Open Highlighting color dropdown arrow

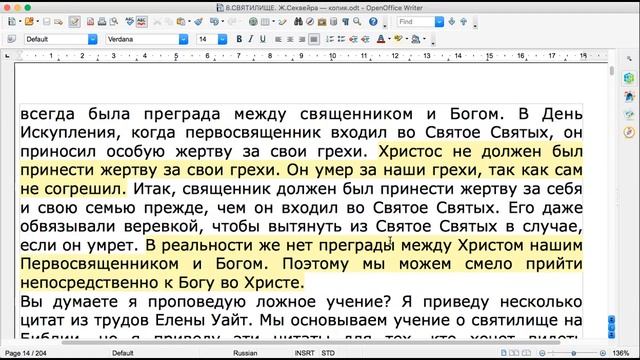[407, 39]
